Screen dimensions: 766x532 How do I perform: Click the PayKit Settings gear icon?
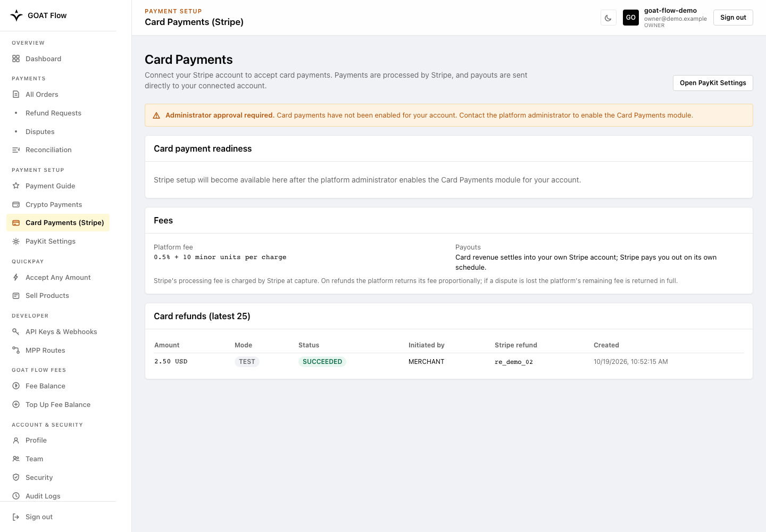pyautogui.click(x=16, y=242)
